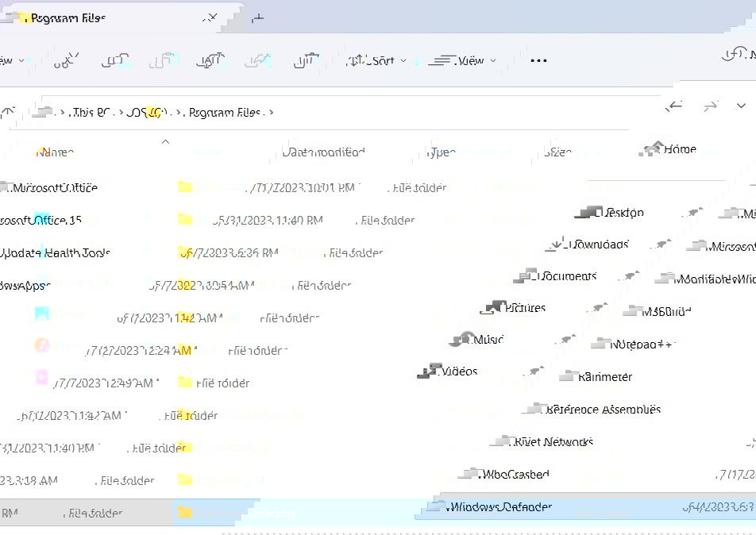Open the breadcrumb chevron after Program Files
The image size is (756, 535).
pos(270,112)
